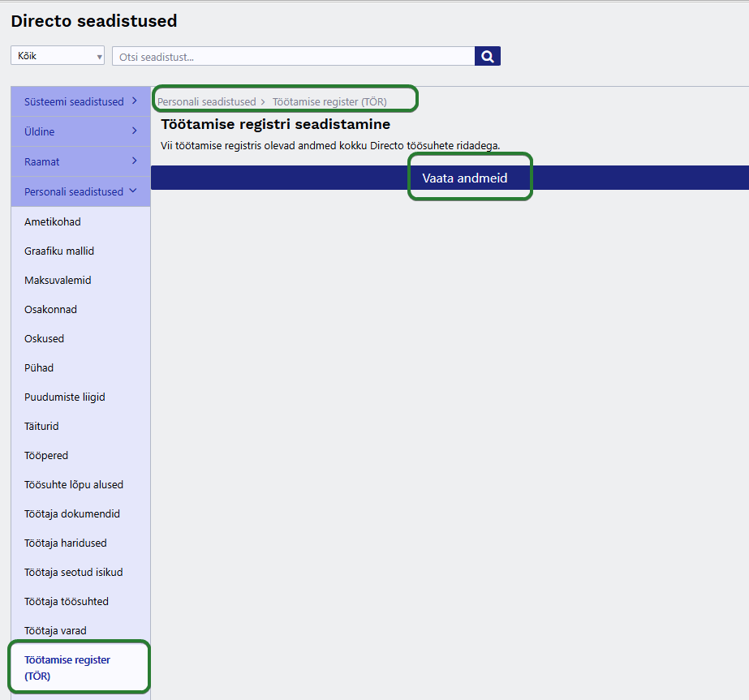Expand the Üldine settings section

point(80,131)
